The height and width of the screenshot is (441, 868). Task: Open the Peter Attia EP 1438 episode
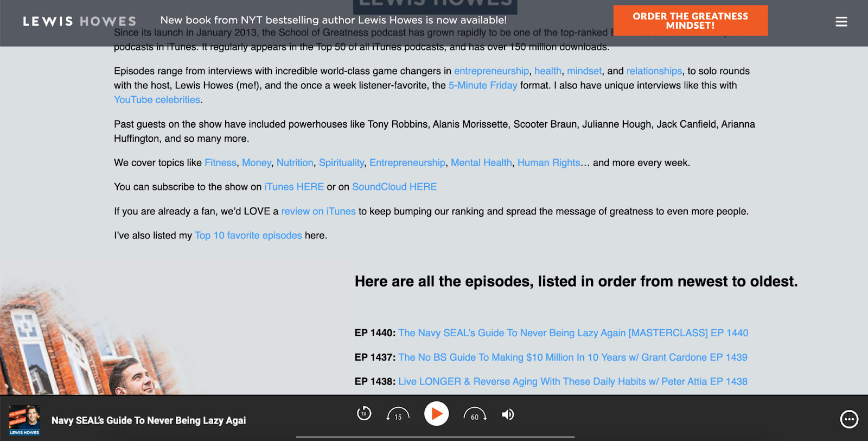[573, 382]
